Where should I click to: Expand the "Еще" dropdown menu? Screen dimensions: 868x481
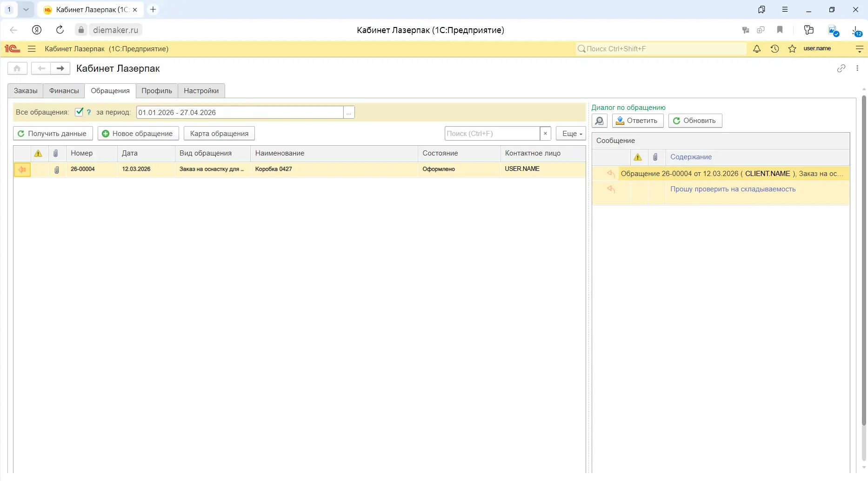pos(571,134)
